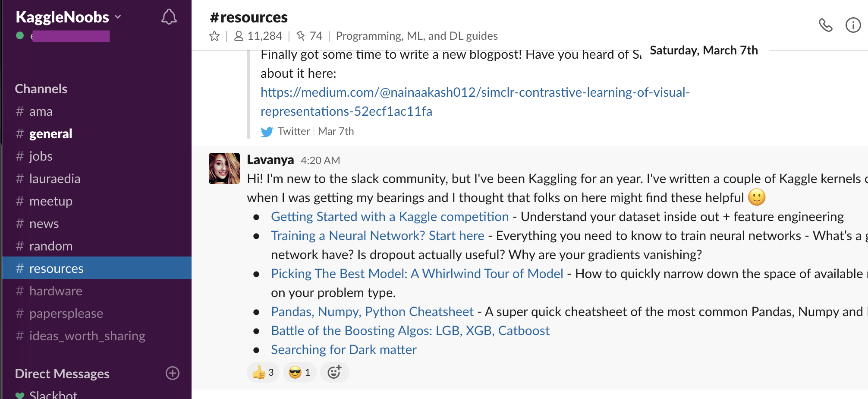Open the Direct Messages section header

pyautogui.click(x=62, y=374)
